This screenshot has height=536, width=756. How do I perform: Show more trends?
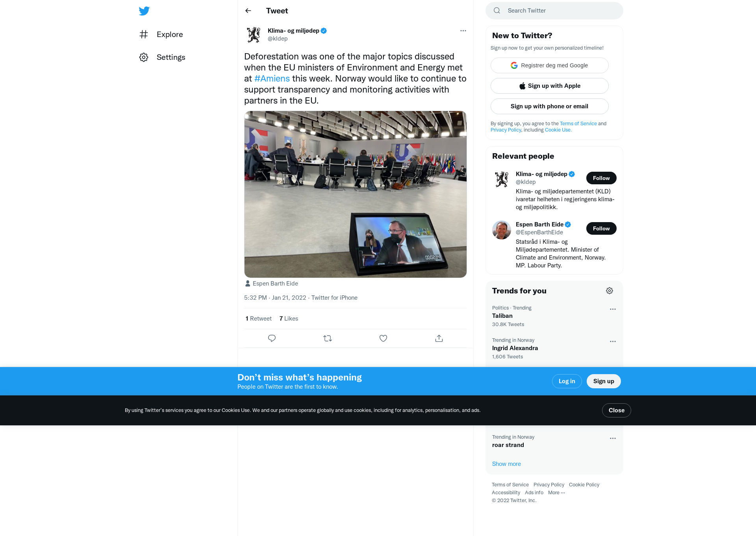click(x=506, y=464)
